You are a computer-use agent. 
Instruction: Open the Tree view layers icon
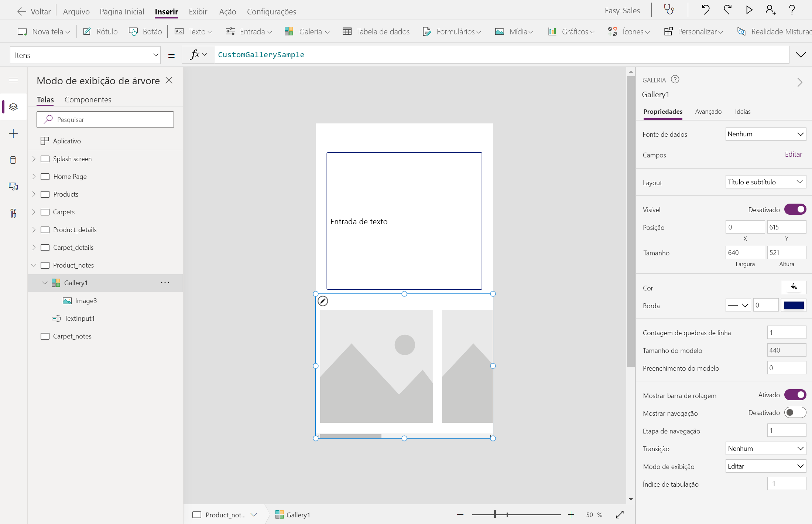pos(13,107)
